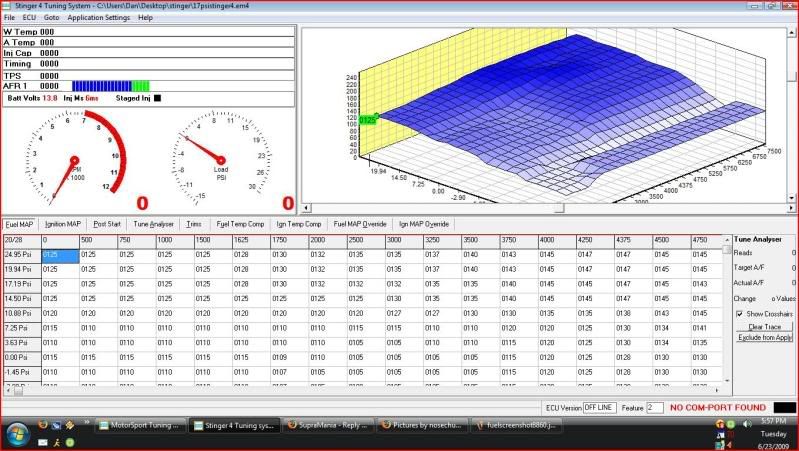This screenshot has height=451, width=799.
Task: Switch to the Ignition MAP tab
Action: (63, 224)
